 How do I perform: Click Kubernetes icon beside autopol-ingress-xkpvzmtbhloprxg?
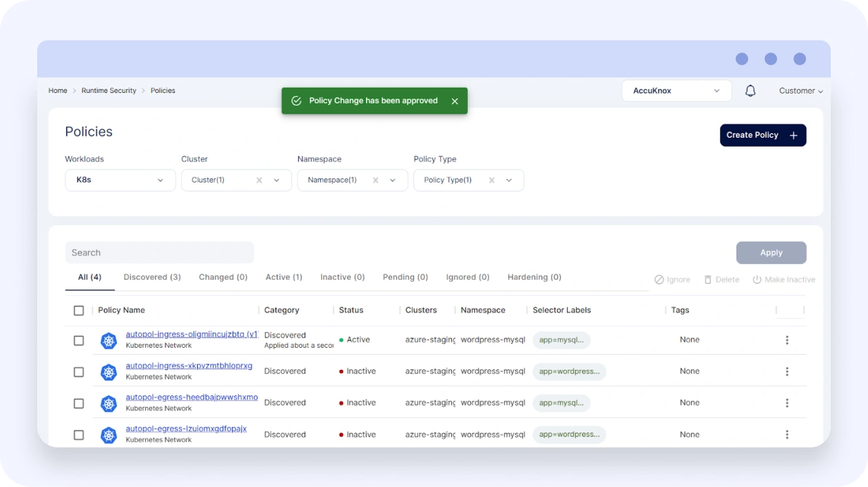click(109, 372)
